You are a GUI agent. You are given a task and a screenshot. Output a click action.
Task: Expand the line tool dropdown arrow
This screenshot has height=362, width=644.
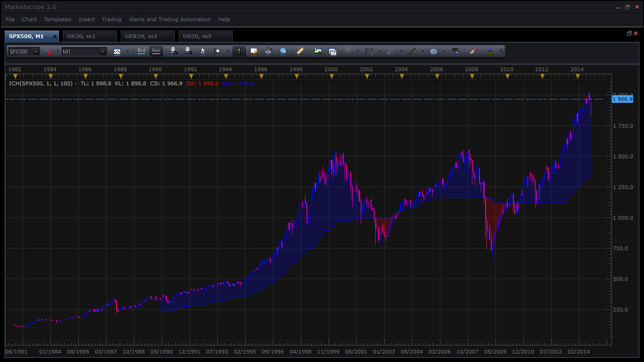pyautogui.click(x=423, y=51)
